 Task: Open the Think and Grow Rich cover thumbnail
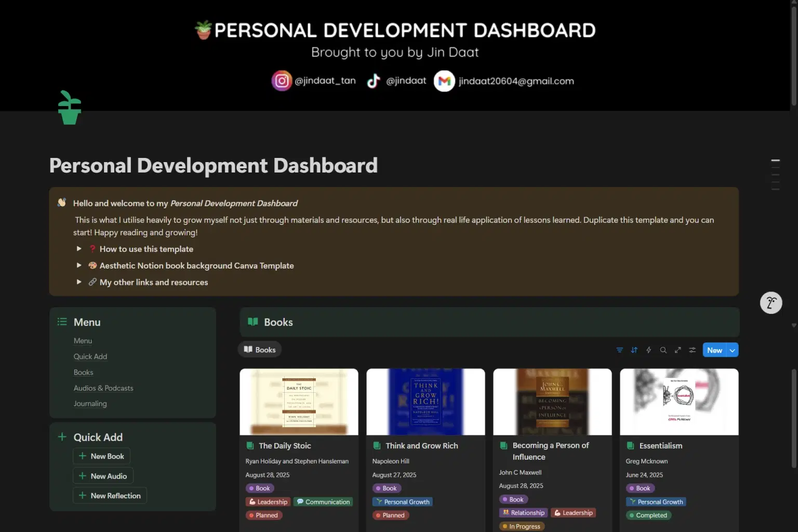[x=425, y=402]
